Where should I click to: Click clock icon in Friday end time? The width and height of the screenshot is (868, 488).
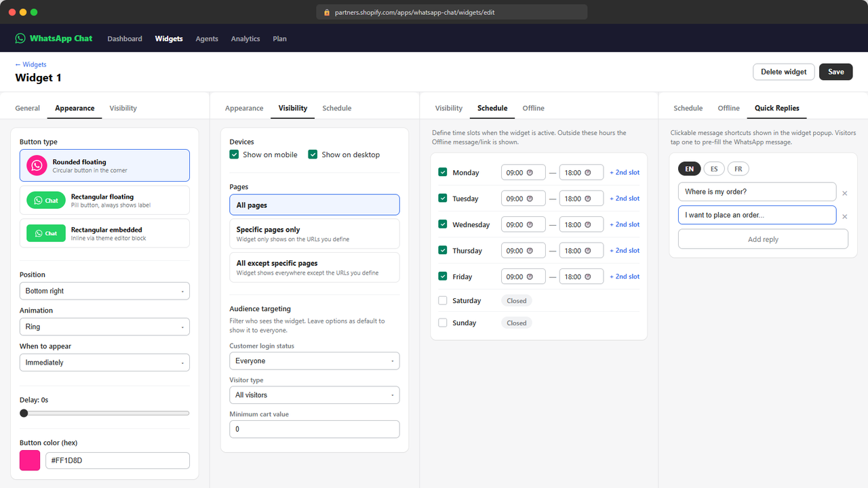point(588,277)
